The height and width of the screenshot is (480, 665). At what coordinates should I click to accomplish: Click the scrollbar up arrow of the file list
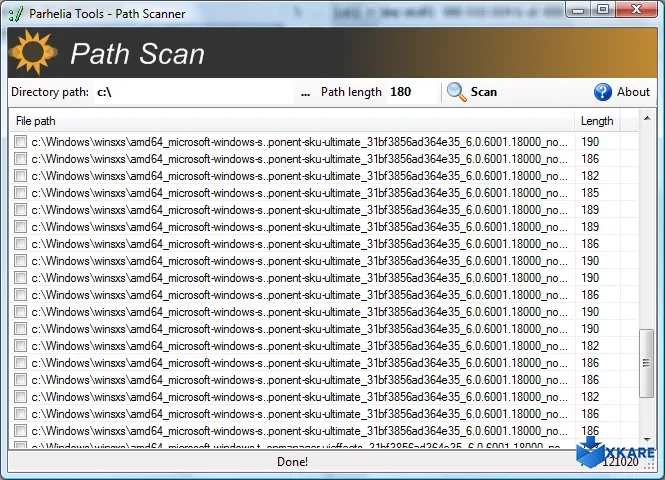647,118
